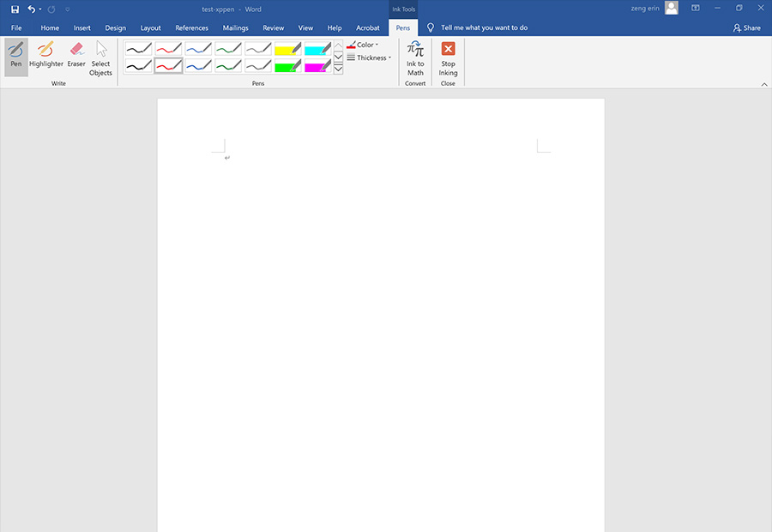Open the File menu
Image resolution: width=772 pixels, height=532 pixels.
[16, 28]
